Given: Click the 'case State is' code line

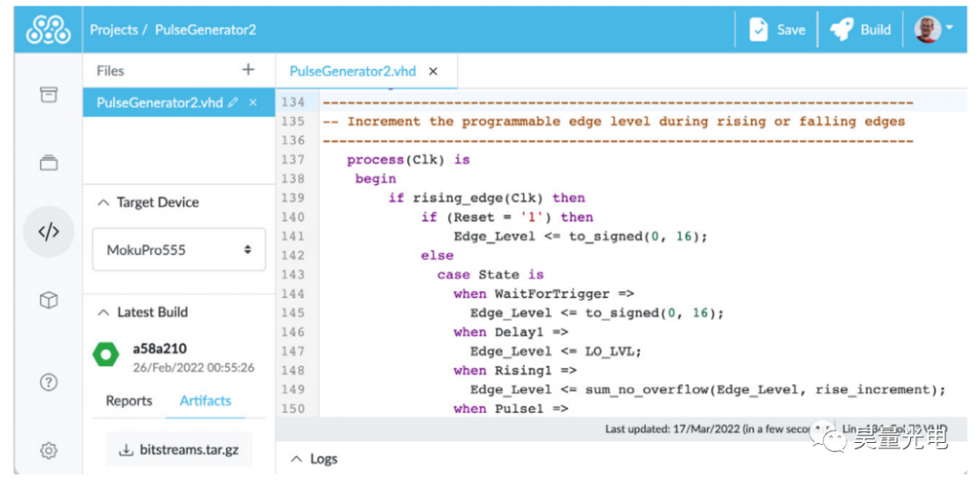Looking at the screenshot, I should click(x=490, y=275).
